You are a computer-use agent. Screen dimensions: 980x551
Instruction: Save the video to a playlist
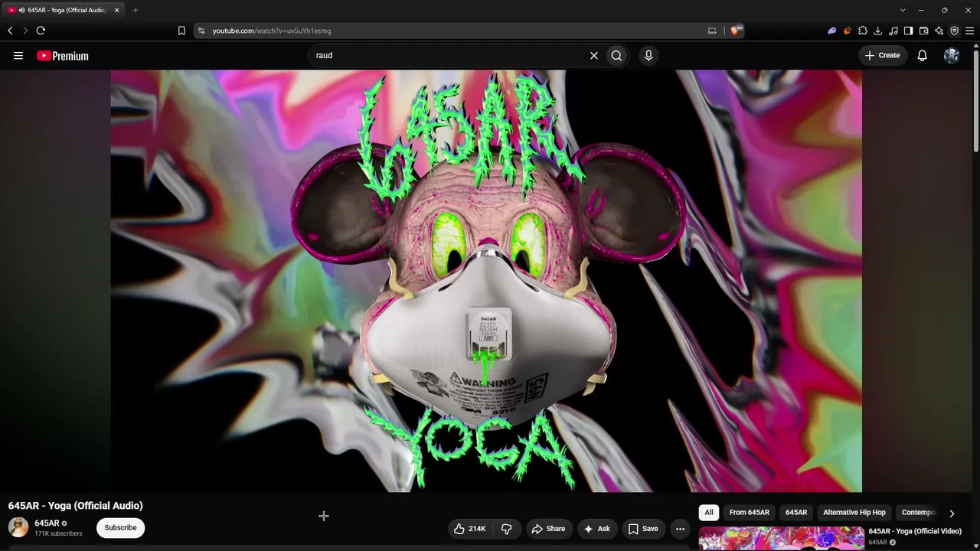pyautogui.click(x=643, y=529)
